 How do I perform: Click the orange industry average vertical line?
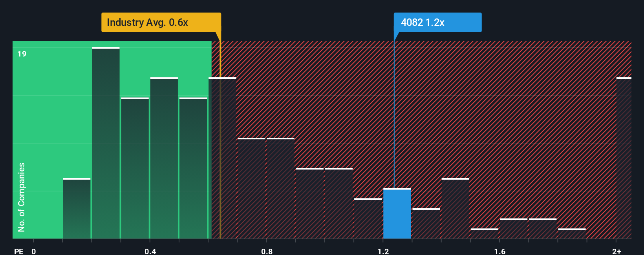(x=220, y=135)
